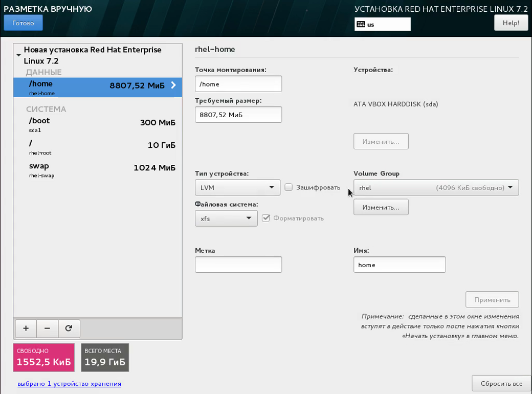The width and height of the screenshot is (532, 394).
Task: Open the выбрано 1 устройство хранения link
Action: point(69,383)
